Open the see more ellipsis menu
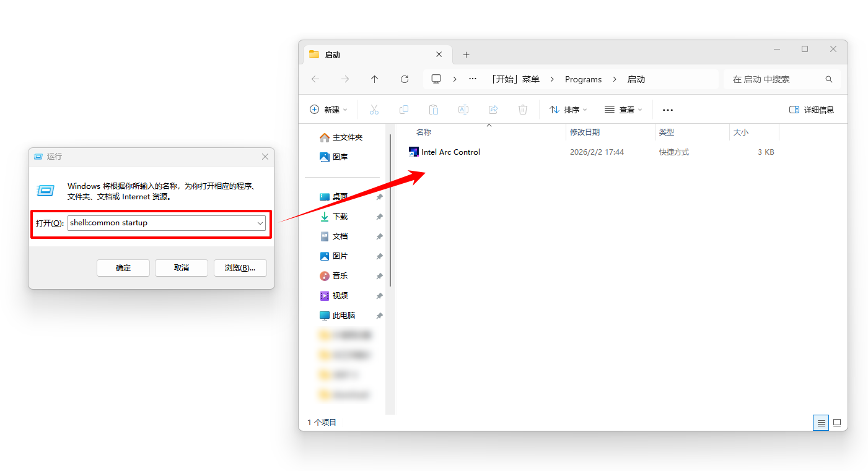The width and height of the screenshot is (868, 471). tap(667, 110)
